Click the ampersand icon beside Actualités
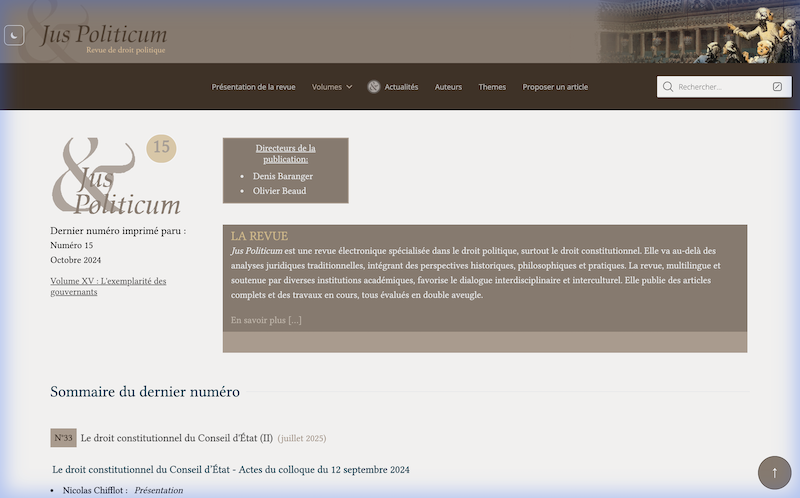This screenshot has width=800, height=498. (374, 87)
